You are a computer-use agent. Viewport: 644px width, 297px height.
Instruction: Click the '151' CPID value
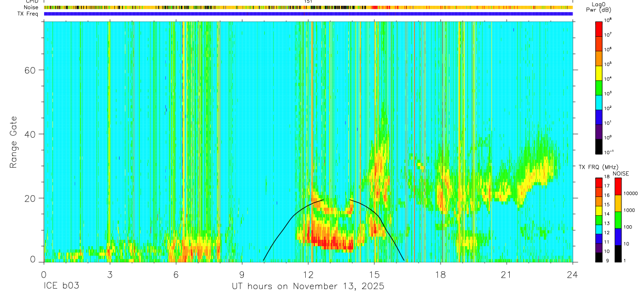click(308, 2)
